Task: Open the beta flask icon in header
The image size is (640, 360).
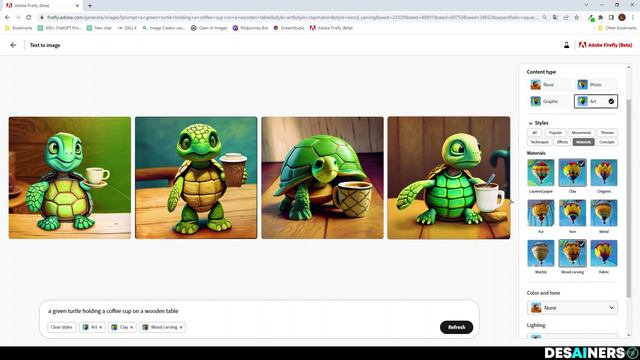Action: pos(567,45)
